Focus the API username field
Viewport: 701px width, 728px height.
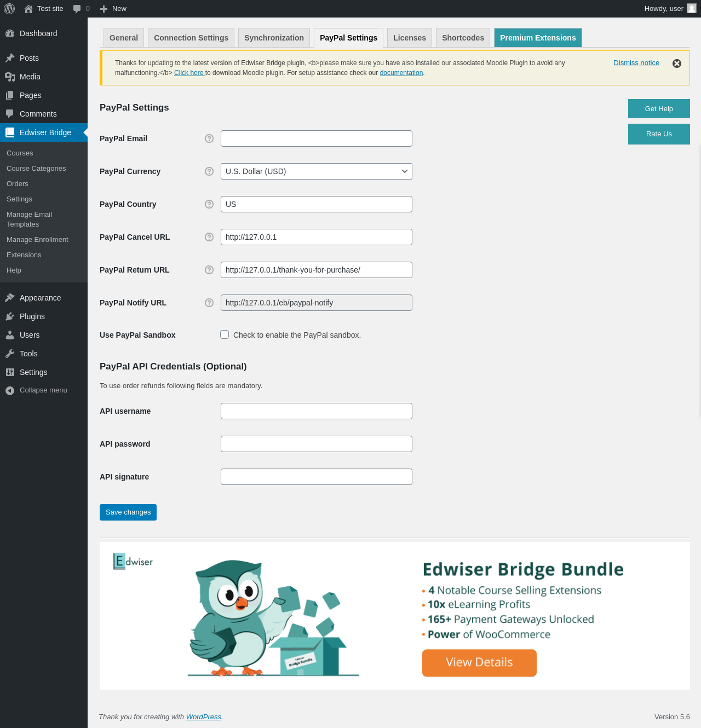[317, 411]
